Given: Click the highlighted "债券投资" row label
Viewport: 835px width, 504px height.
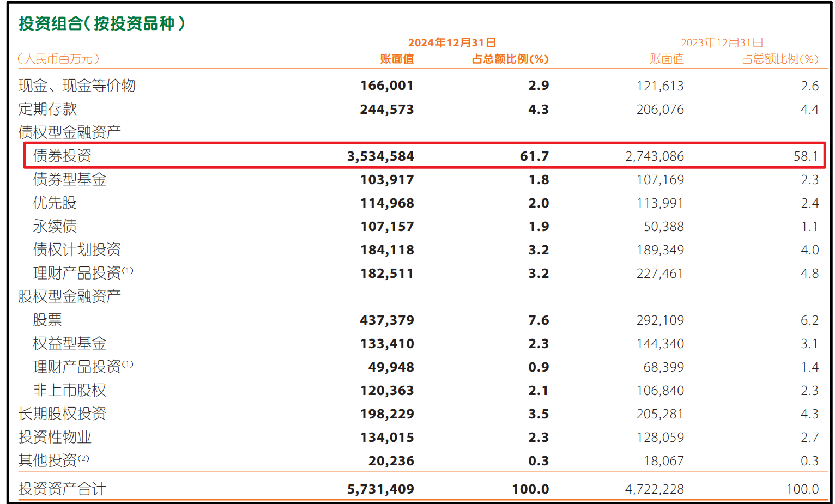Looking at the screenshot, I should coord(62,156).
